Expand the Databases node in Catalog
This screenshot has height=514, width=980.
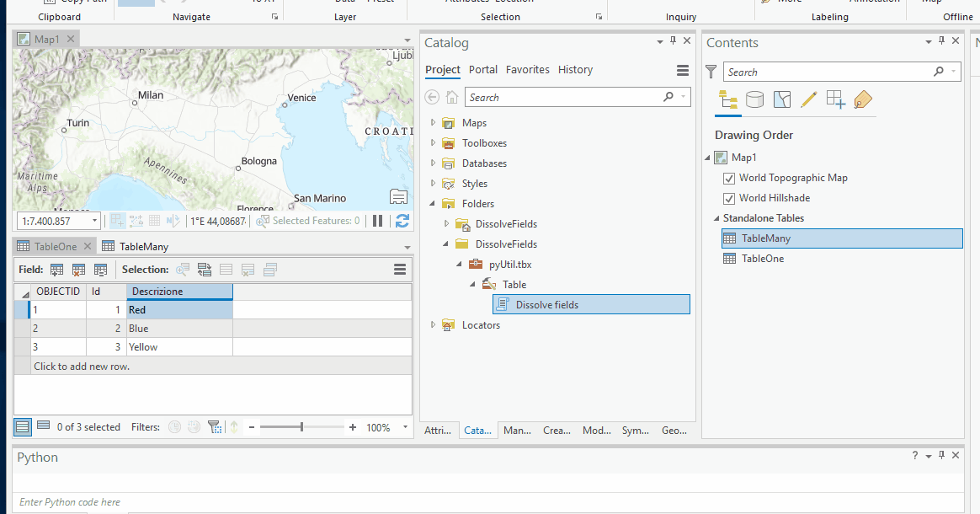433,163
